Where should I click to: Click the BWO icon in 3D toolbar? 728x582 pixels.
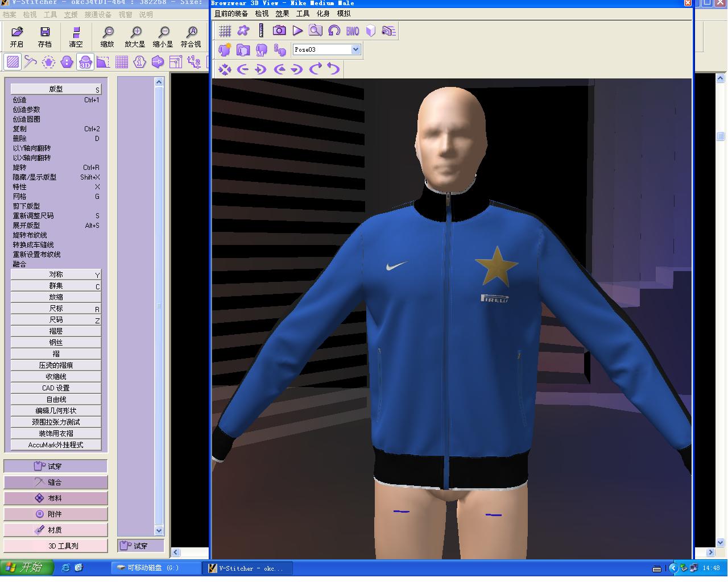click(x=353, y=31)
